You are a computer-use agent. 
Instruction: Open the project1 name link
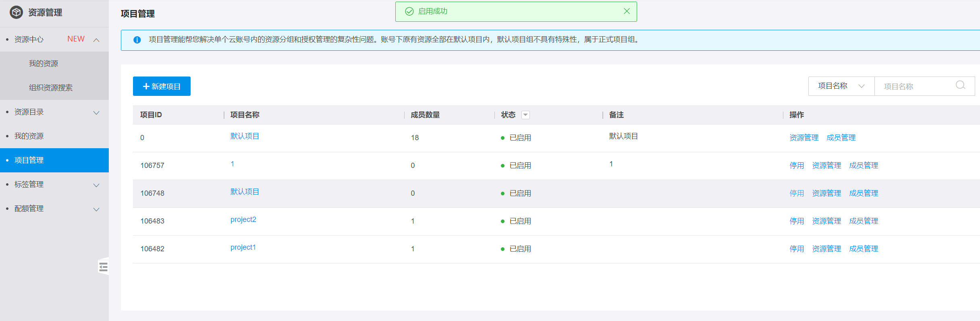pos(243,247)
